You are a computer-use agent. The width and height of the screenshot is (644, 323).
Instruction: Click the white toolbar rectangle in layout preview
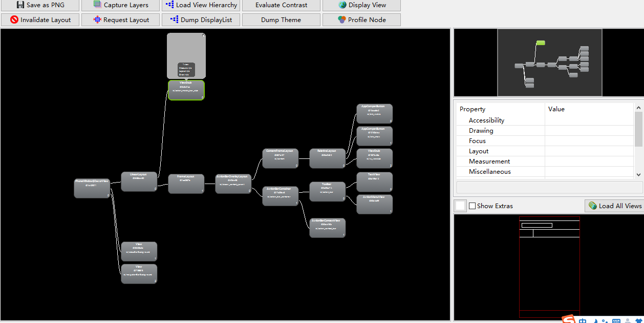(x=536, y=225)
